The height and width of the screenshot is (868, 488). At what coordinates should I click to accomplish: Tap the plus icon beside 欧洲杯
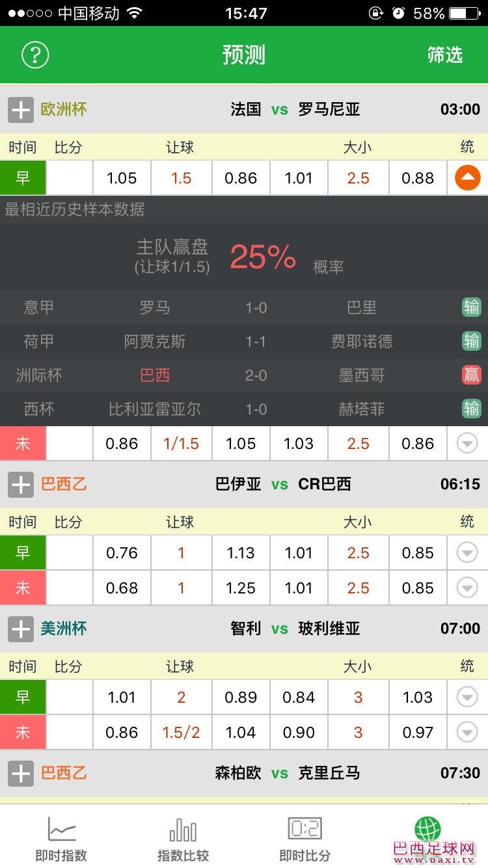pos(21,109)
